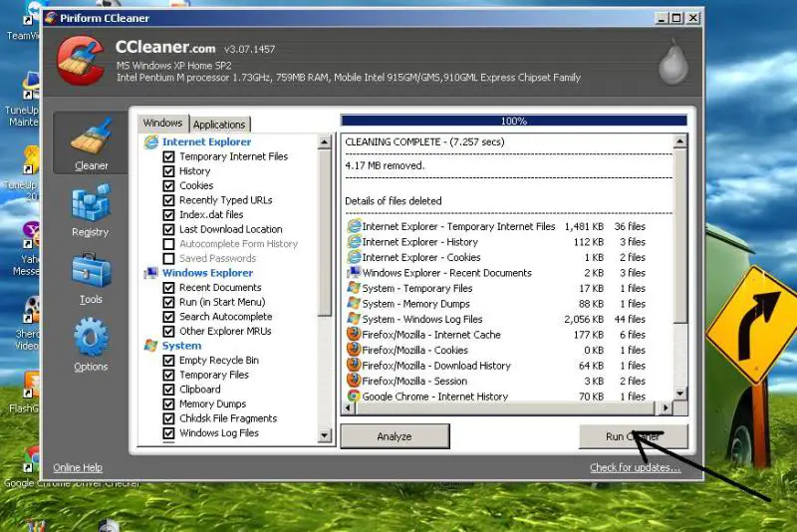Toggle Memory Dumps checkbox
This screenshot has height=532, width=797.
(x=168, y=403)
